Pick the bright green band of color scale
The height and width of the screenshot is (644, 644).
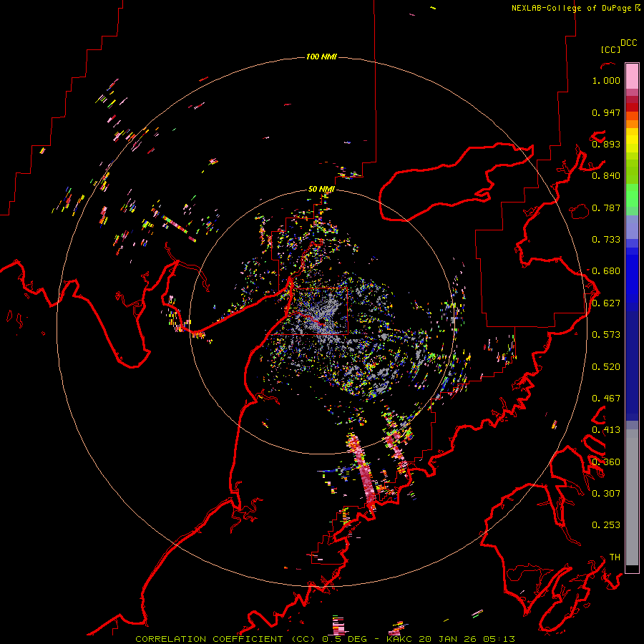[x=632, y=195]
